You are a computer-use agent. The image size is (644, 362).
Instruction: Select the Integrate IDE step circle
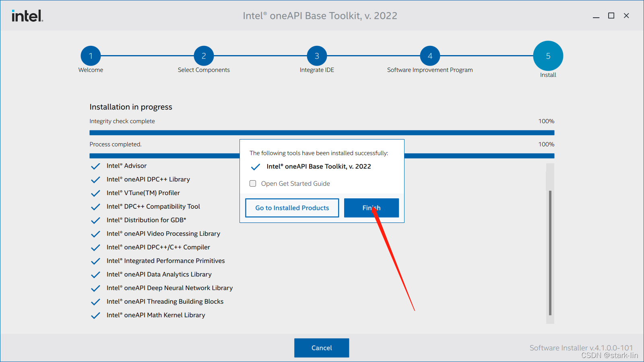tap(317, 56)
